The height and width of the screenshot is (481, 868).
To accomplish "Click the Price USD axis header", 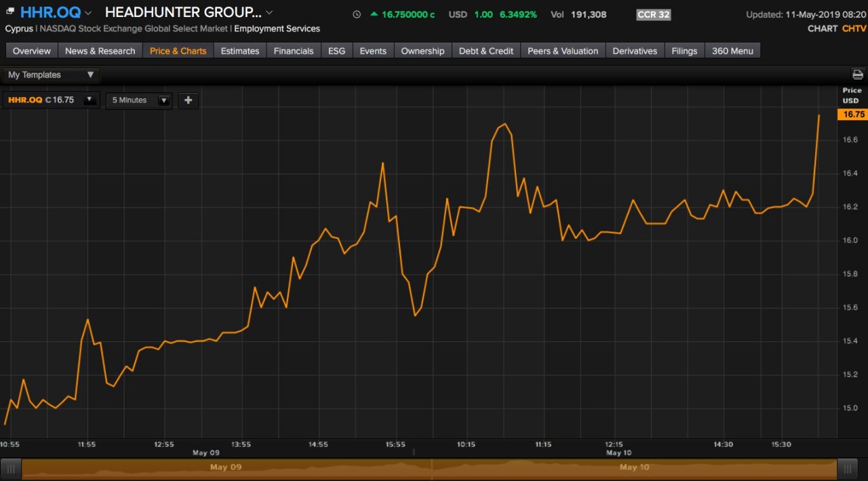I will (x=852, y=96).
